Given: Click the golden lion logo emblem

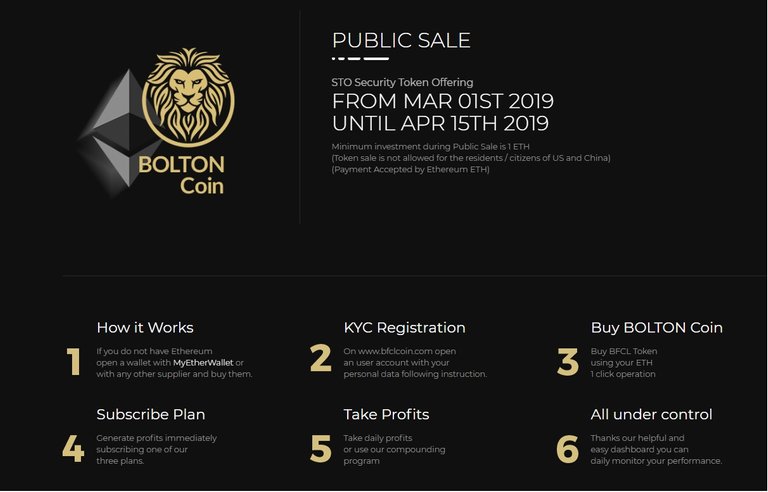Looking at the screenshot, I should pyautogui.click(x=188, y=97).
